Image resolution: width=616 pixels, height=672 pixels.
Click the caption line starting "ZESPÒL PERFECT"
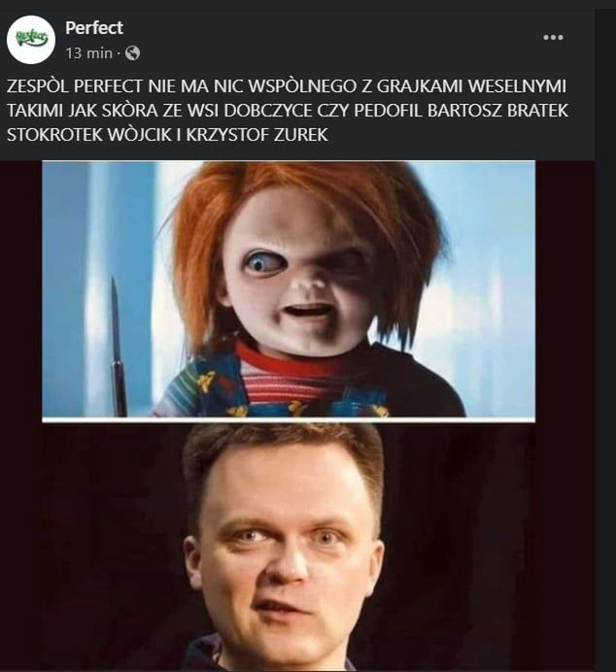[287, 86]
